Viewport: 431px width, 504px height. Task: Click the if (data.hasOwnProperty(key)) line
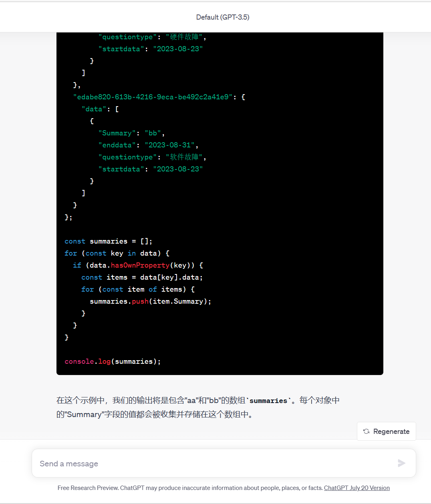click(x=138, y=265)
